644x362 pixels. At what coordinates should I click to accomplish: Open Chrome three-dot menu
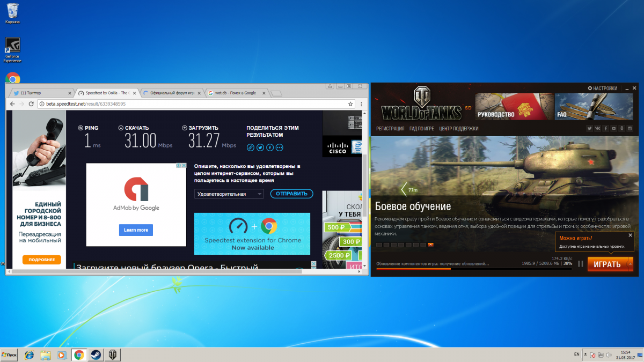point(361,104)
